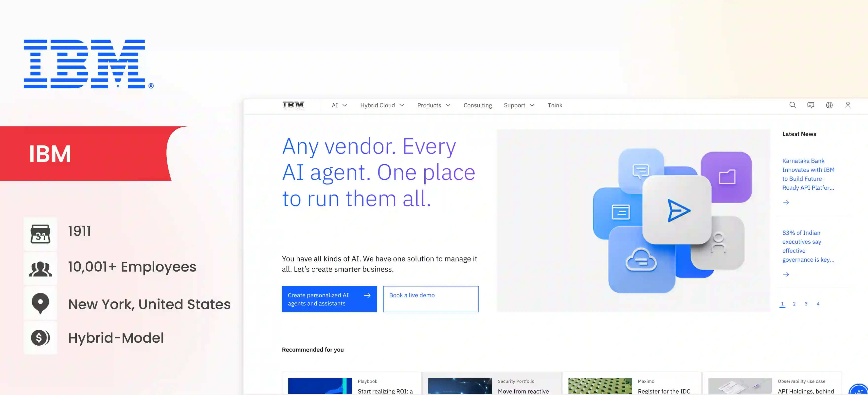The height and width of the screenshot is (395, 868).
Task: Expand the Support dropdown menu
Action: pos(519,105)
